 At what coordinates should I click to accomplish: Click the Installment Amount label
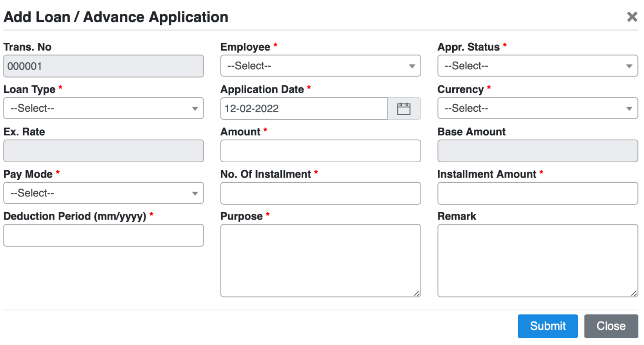coord(487,174)
